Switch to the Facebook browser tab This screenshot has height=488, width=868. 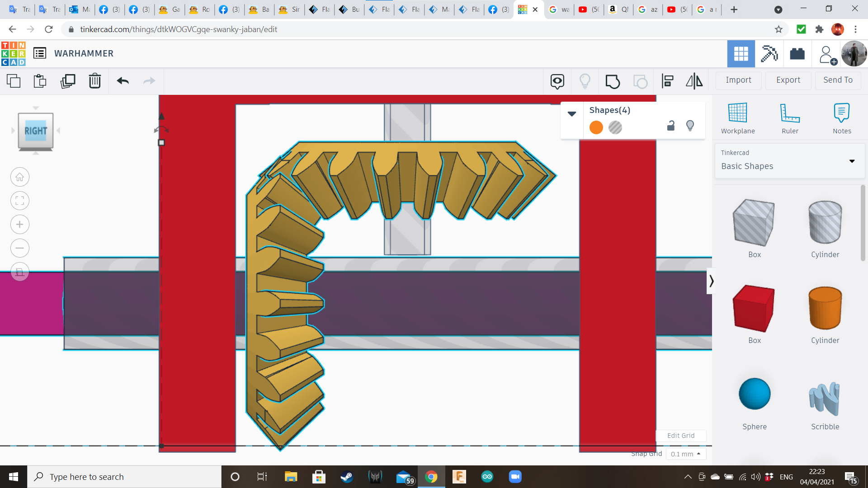(x=109, y=9)
